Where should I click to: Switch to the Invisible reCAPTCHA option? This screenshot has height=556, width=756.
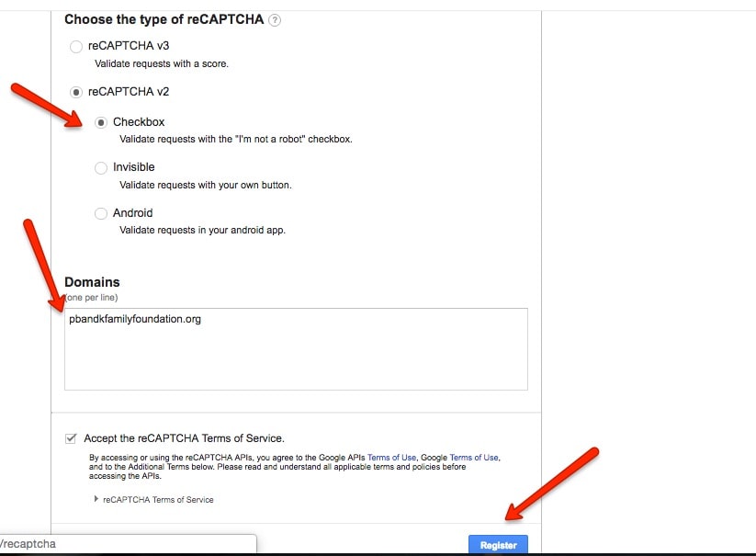click(101, 167)
